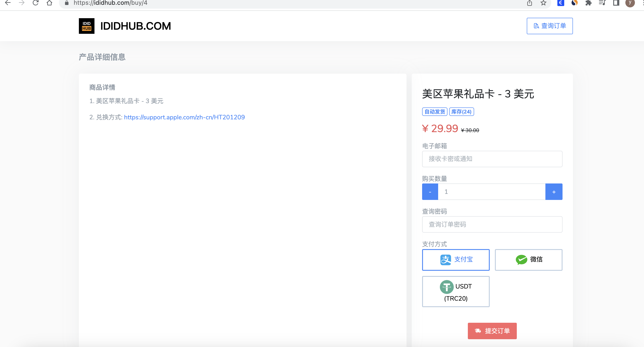Select USDT (TRC20) payment method

pyautogui.click(x=456, y=292)
